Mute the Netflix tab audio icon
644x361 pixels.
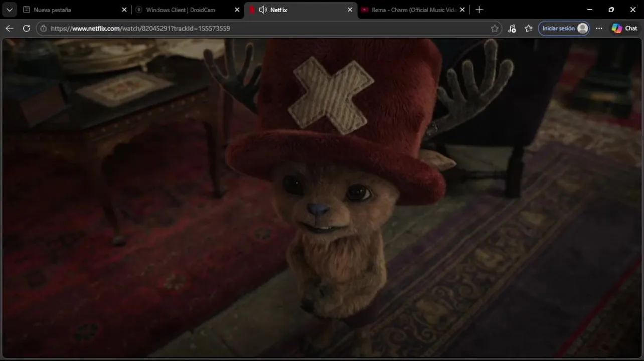(x=263, y=10)
